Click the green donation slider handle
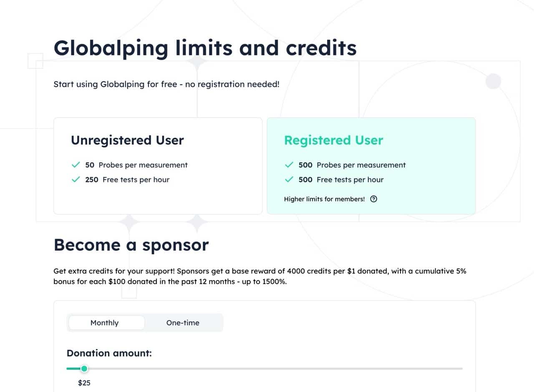 point(84,369)
